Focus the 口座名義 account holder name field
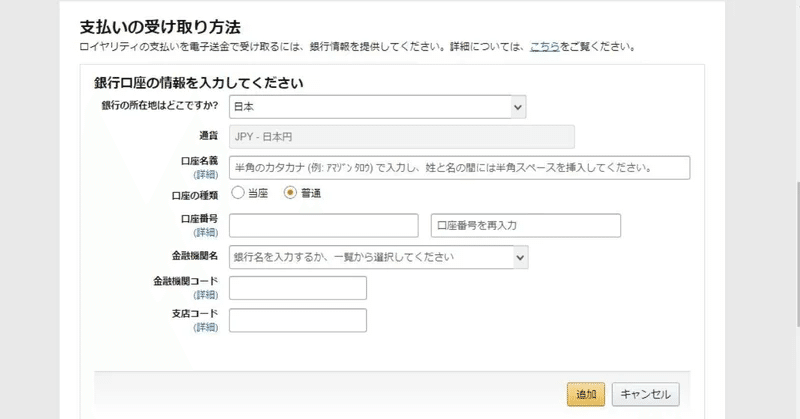This screenshot has width=800, height=419. tap(460, 168)
